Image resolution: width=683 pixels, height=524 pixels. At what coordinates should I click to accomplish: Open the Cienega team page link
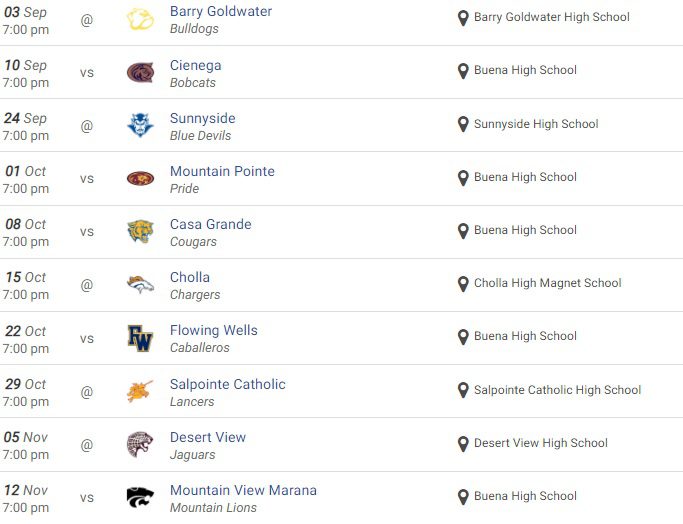pos(196,65)
